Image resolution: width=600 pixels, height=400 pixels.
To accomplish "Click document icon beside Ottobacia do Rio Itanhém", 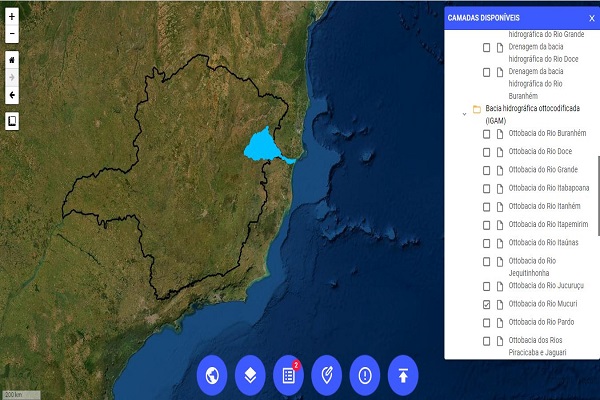I will pos(500,207).
